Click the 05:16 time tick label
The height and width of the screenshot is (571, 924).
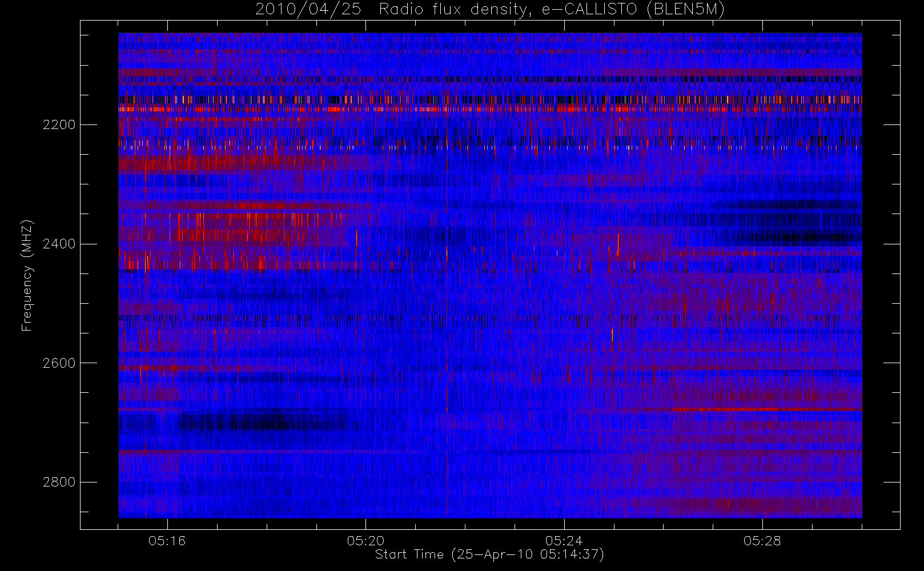167,541
